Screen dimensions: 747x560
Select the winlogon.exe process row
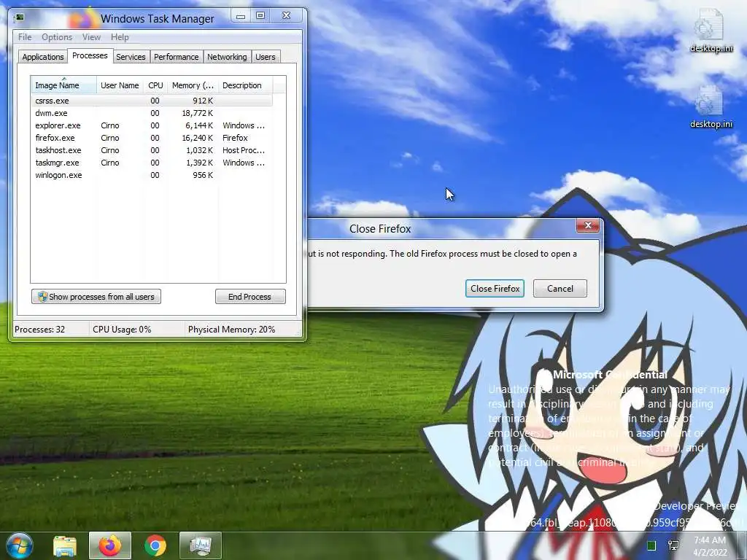pyautogui.click(x=152, y=175)
